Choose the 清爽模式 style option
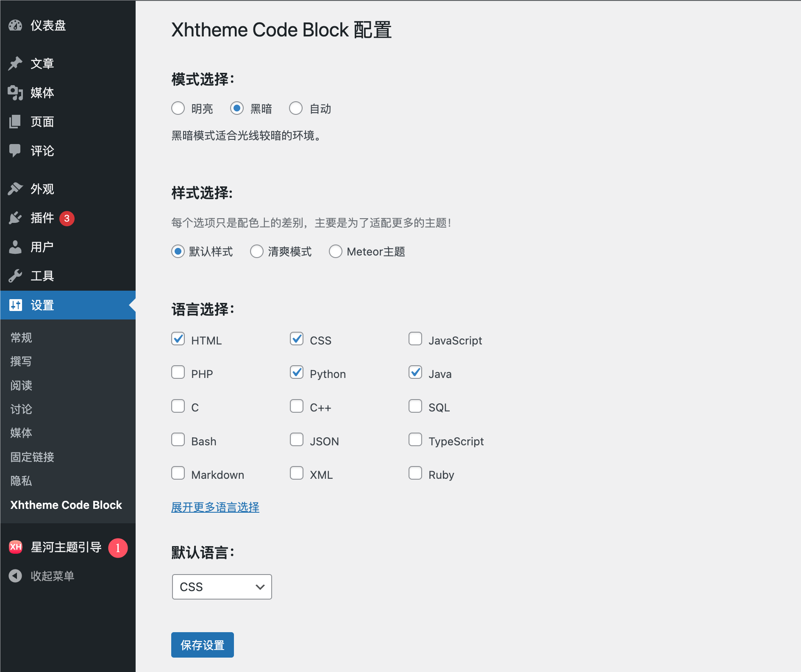The width and height of the screenshot is (801, 672). tap(257, 251)
